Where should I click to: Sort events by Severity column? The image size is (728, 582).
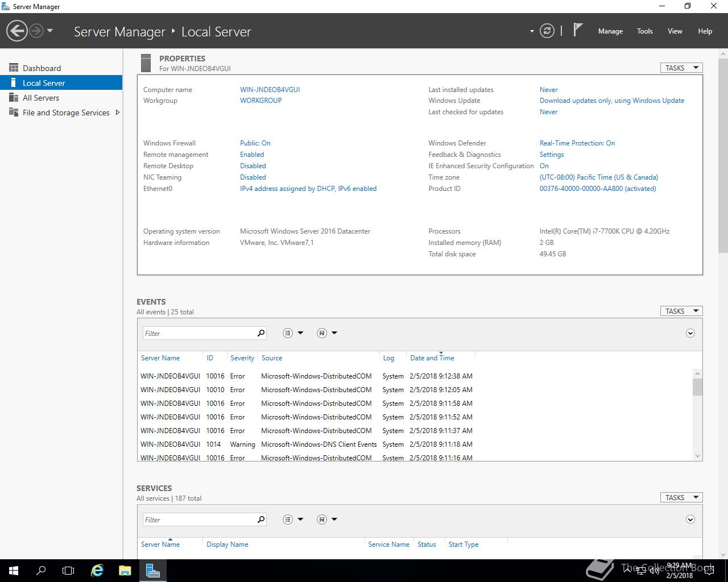point(242,358)
